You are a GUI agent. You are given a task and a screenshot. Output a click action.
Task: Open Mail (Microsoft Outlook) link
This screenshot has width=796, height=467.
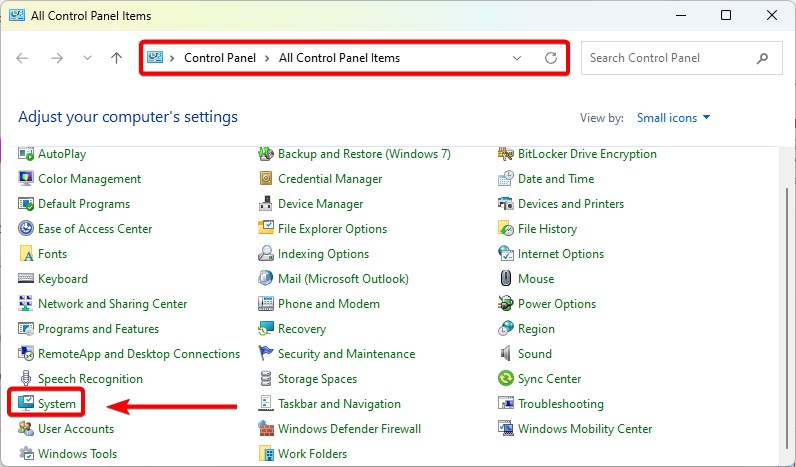coord(343,278)
